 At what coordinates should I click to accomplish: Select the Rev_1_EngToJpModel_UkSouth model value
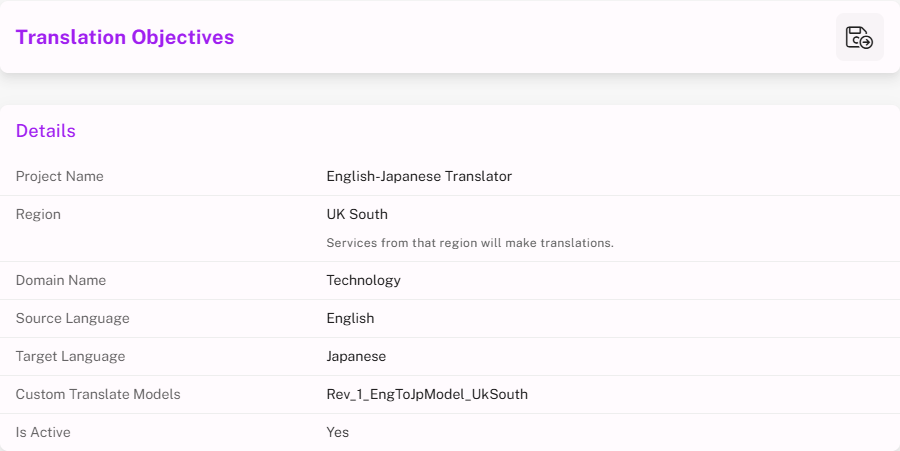pyautogui.click(x=427, y=394)
